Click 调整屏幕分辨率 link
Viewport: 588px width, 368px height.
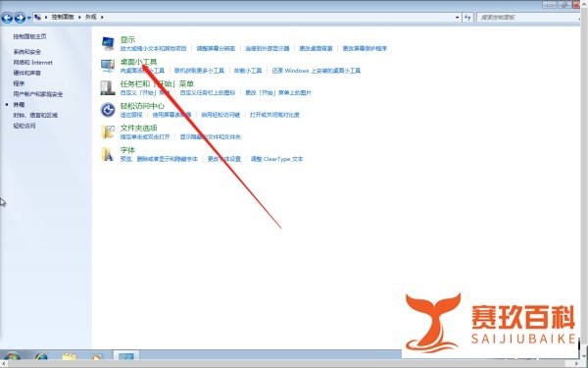point(216,48)
